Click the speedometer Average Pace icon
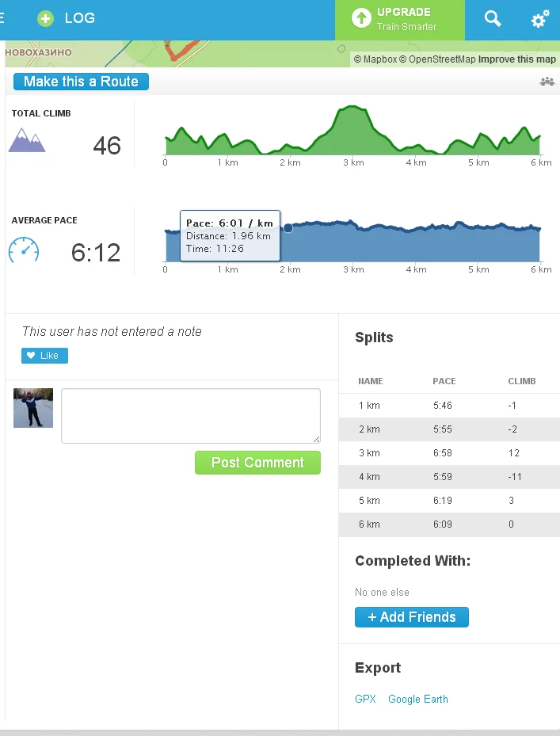 [x=24, y=250]
